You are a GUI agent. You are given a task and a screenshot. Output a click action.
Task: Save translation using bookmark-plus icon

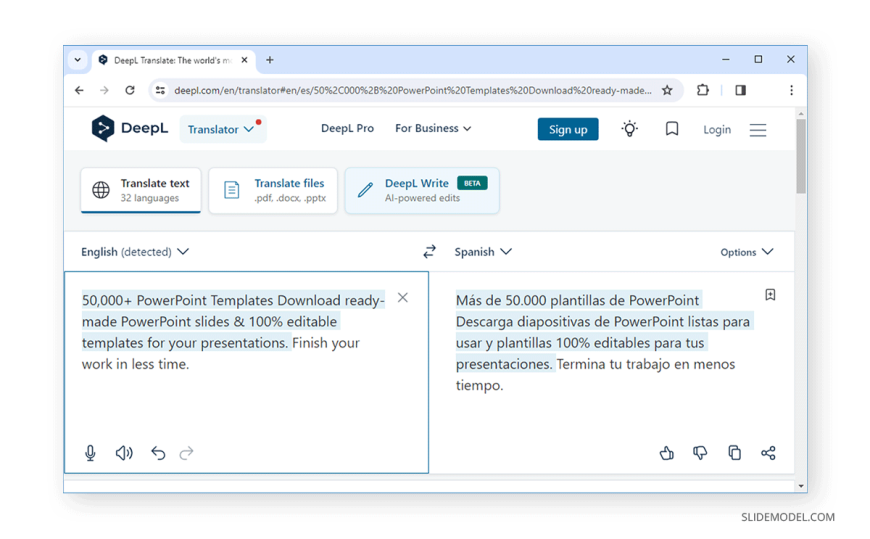770,295
